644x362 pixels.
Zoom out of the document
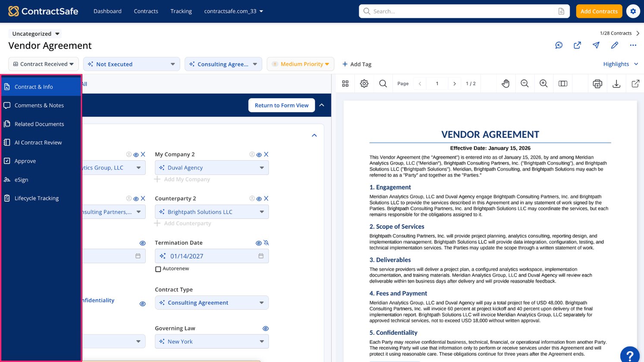525,84
